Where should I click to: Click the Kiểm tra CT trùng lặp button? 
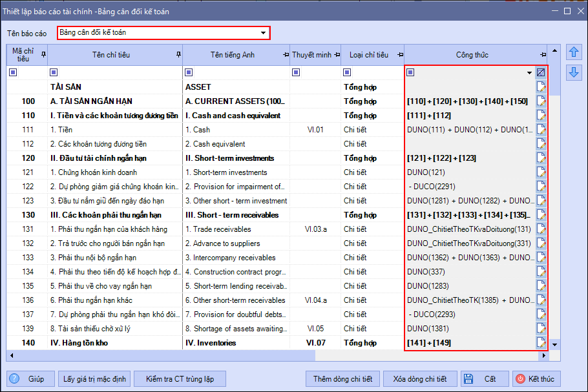coord(180,379)
